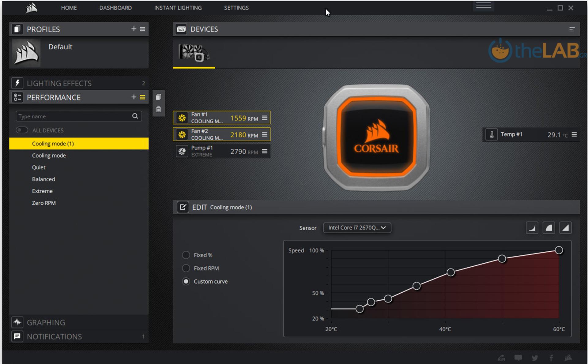This screenshot has height=364, width=588.
Task: Select the Zero RPM preset
Action: (44, 203)
